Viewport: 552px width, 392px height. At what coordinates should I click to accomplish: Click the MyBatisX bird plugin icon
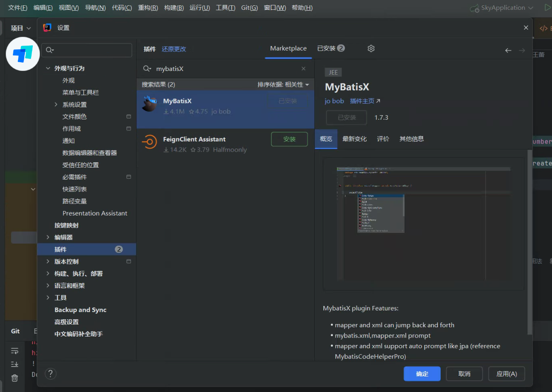pyautogui.click(x=149, y=104)
